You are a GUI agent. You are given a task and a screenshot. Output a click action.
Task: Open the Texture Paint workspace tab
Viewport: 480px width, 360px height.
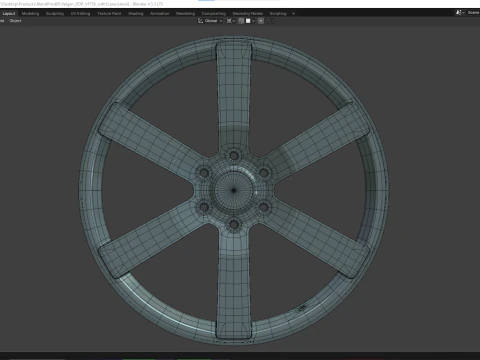click(109, 14)
